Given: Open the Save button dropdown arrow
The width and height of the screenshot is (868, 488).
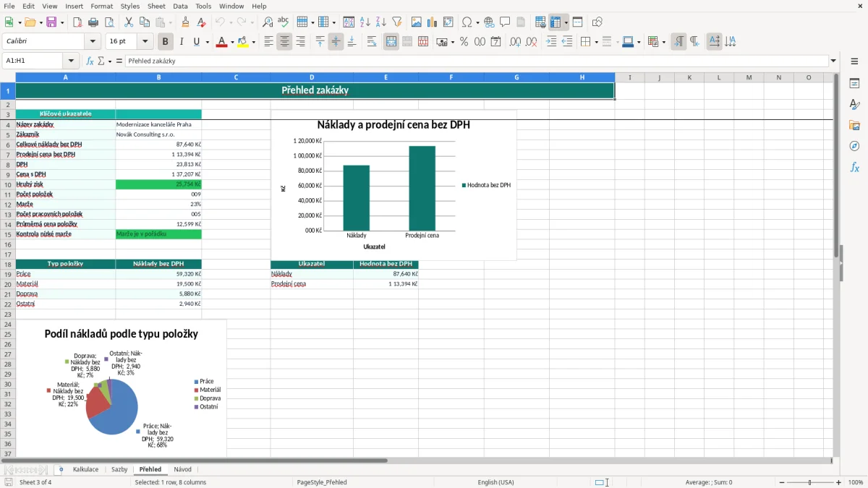Looking at the screenshot, I should coord(62,22).
